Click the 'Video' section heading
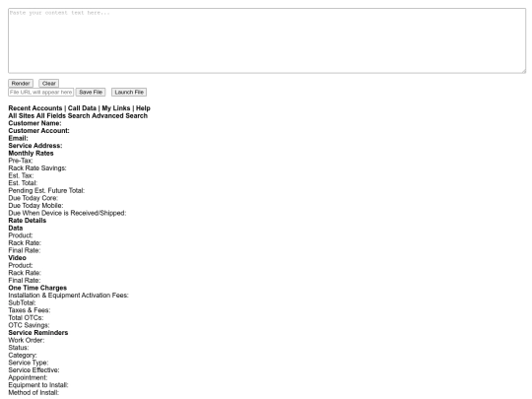This screenshot has width=532, height=399. tap(17, 257)
